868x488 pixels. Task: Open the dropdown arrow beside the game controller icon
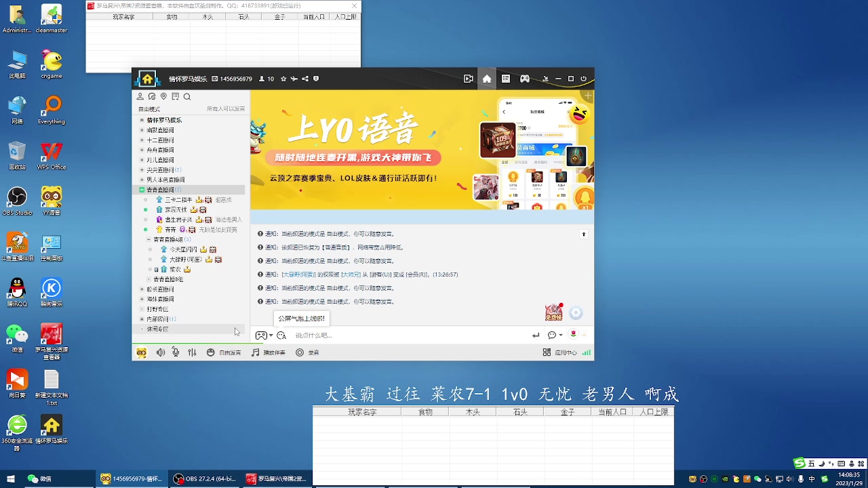pos(270,335)
